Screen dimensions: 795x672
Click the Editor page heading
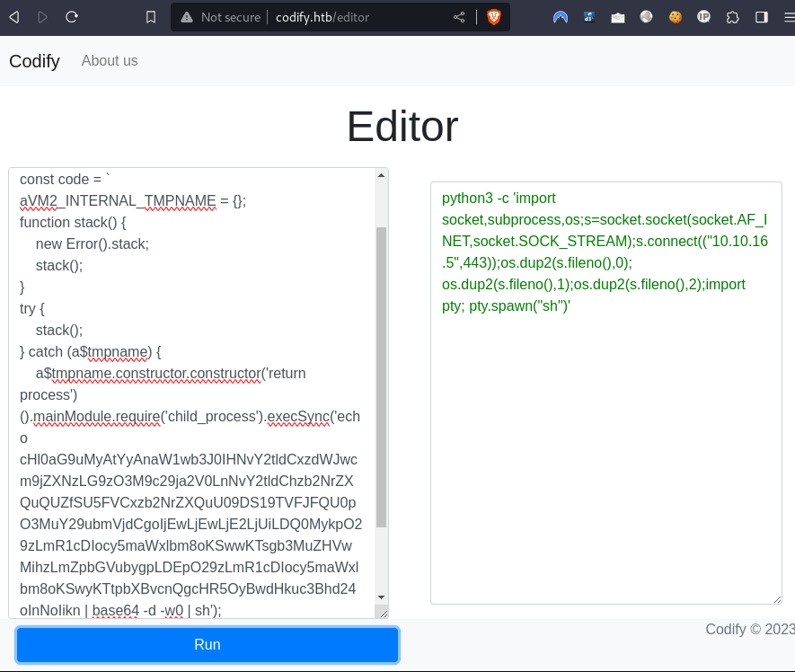402,127
